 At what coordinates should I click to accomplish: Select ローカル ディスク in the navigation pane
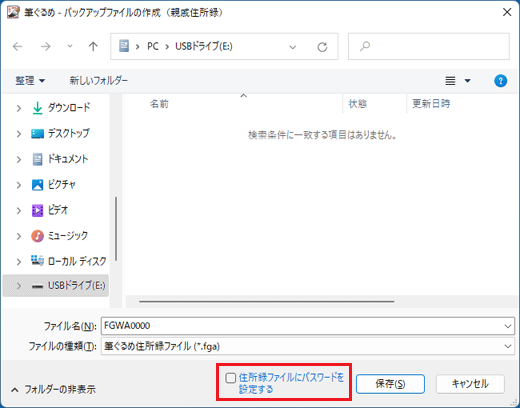[77, 261]
